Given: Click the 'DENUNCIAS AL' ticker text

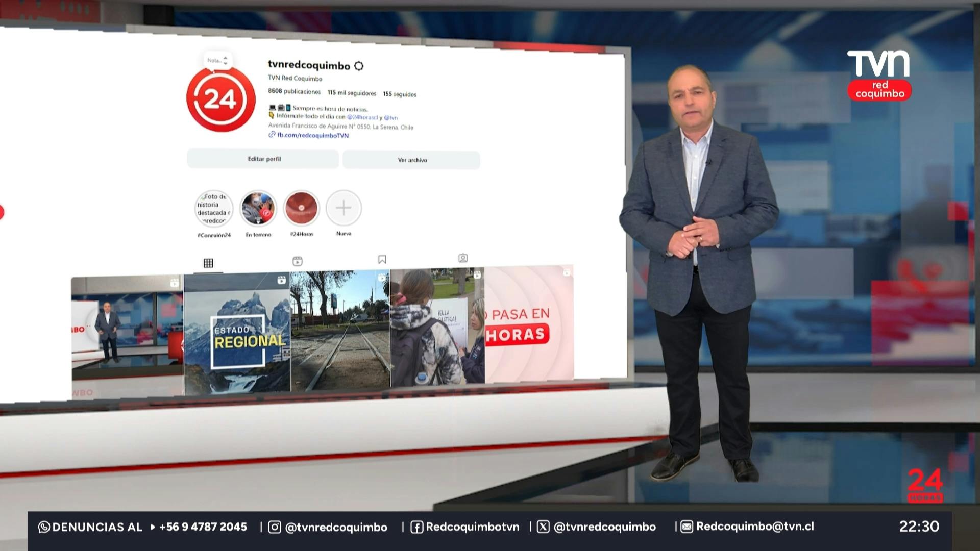Looking at the screenshot, I should click(x=97, y=527).
